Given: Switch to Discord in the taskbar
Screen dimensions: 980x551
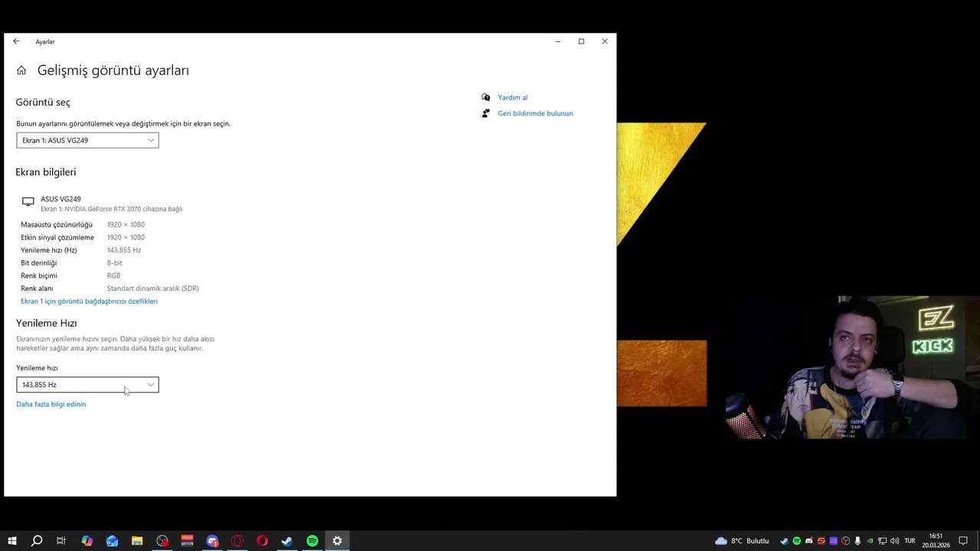Looking at the screenshot, I should [x=212, y=541].
